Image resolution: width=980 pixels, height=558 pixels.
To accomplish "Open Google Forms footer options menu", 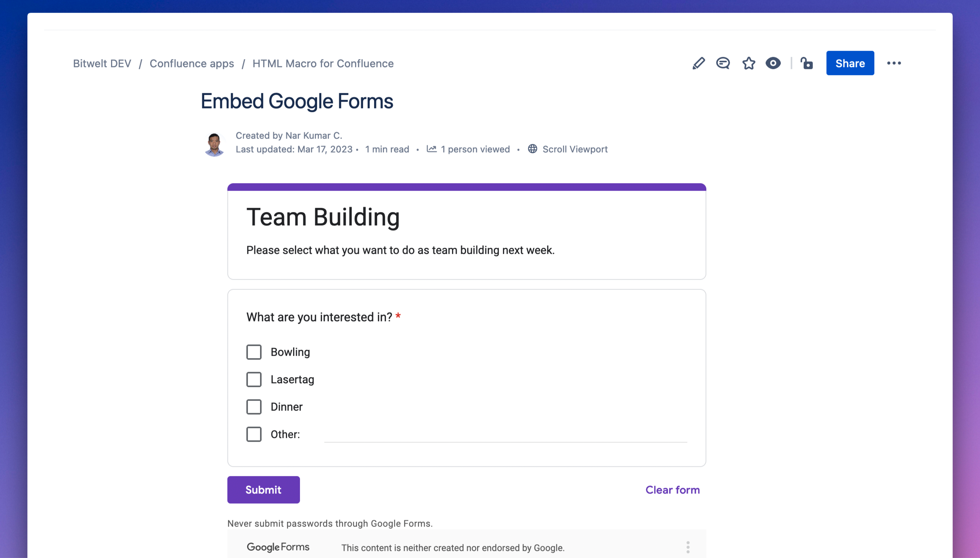I will (688, 547).
